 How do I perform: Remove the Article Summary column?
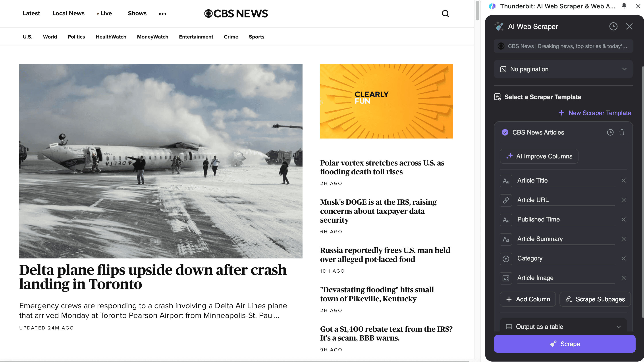(623, 239)
